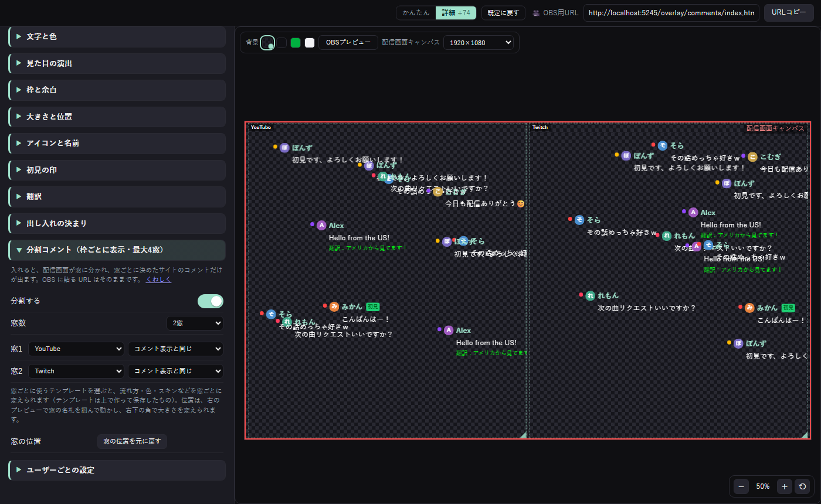Expand the 枠と余白 section
The image size is (821, 504).
click(117, 90)
